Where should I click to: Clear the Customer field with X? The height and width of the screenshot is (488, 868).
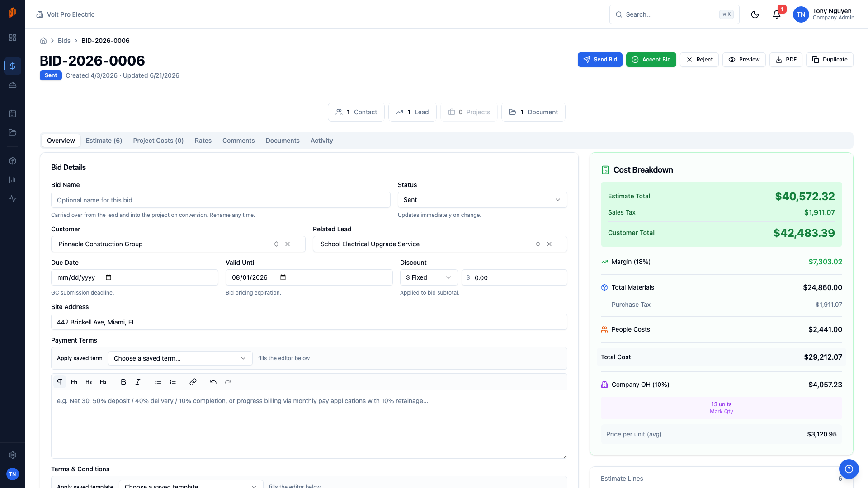288,244
